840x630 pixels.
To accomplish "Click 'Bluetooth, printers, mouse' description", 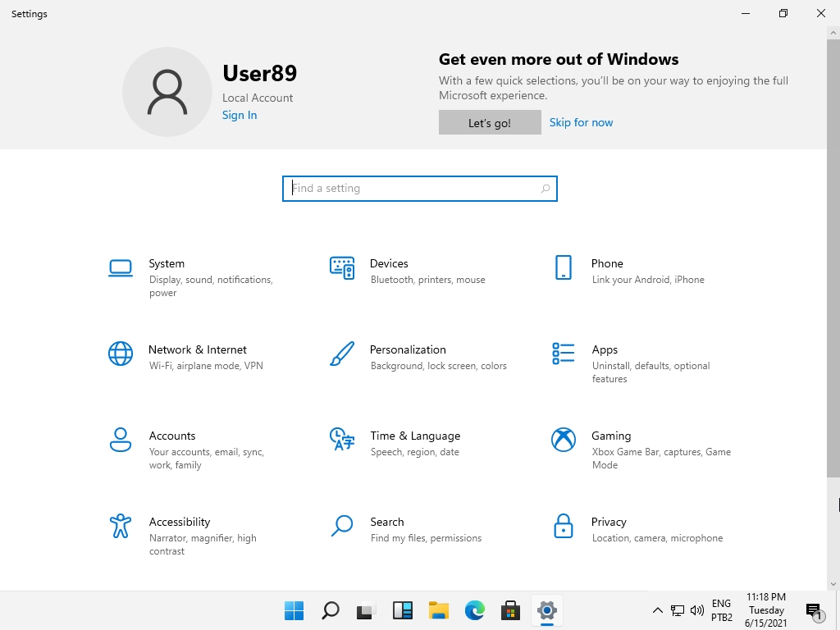I will point(427,280).
